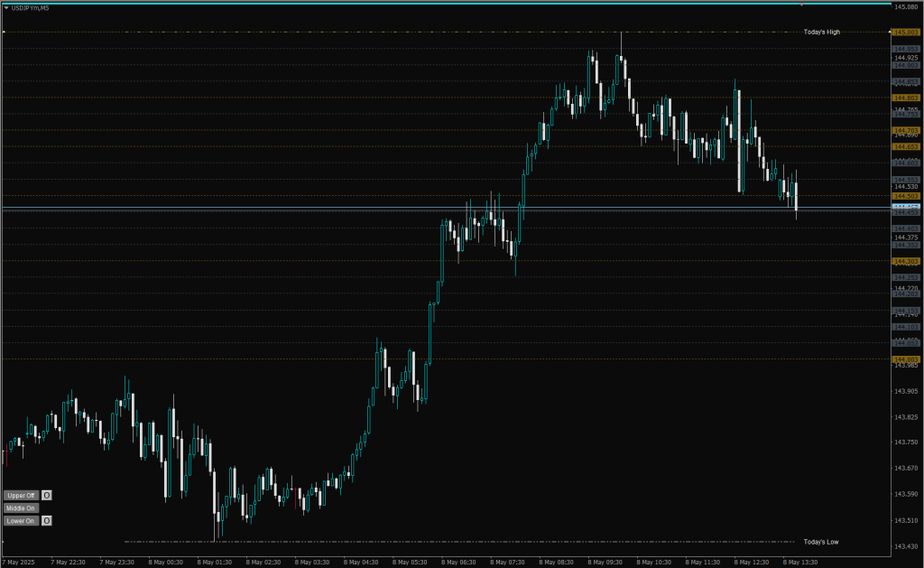Click the O button beside Lower On
924x568 pixels.
tap(47, 520)
